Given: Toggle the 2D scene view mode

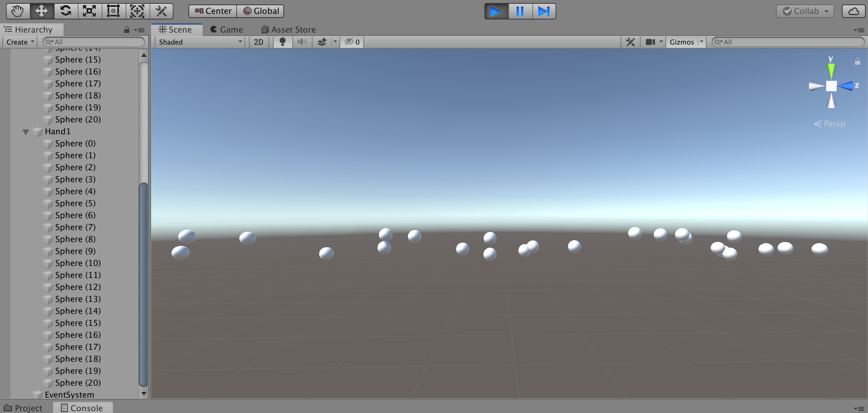Looking at the screenshot, I should pos(258,42).
